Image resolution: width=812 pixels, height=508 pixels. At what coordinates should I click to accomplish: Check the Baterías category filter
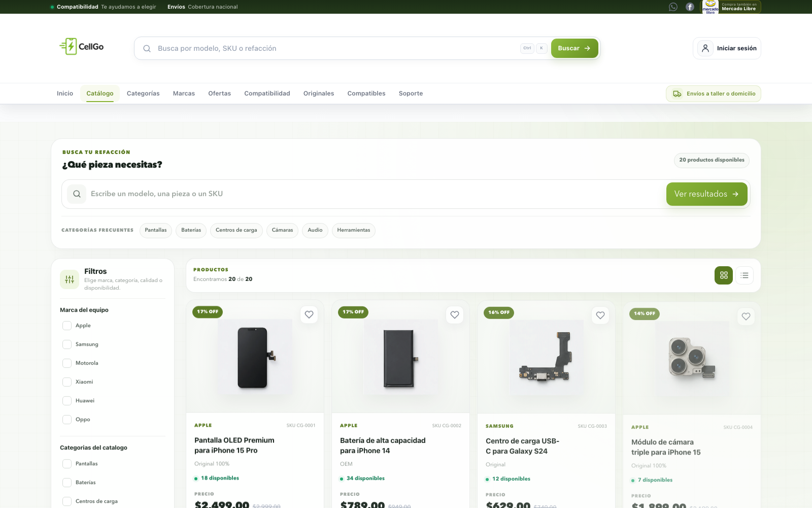(67, 483)
